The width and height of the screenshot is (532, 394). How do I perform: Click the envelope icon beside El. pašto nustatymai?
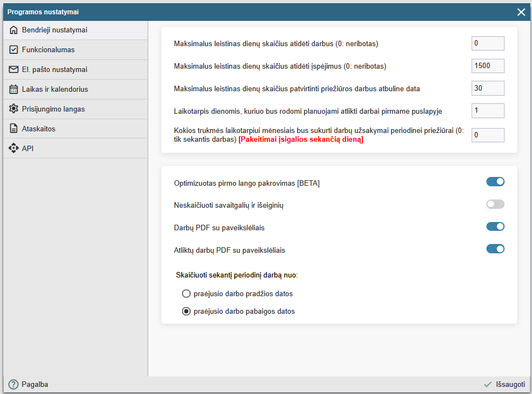[x=14, y=69]
